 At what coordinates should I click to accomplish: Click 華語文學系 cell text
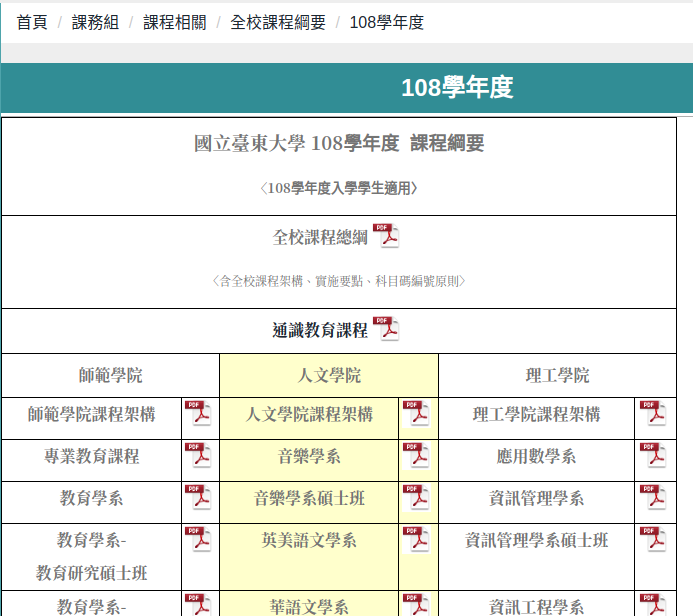(309, 607)
